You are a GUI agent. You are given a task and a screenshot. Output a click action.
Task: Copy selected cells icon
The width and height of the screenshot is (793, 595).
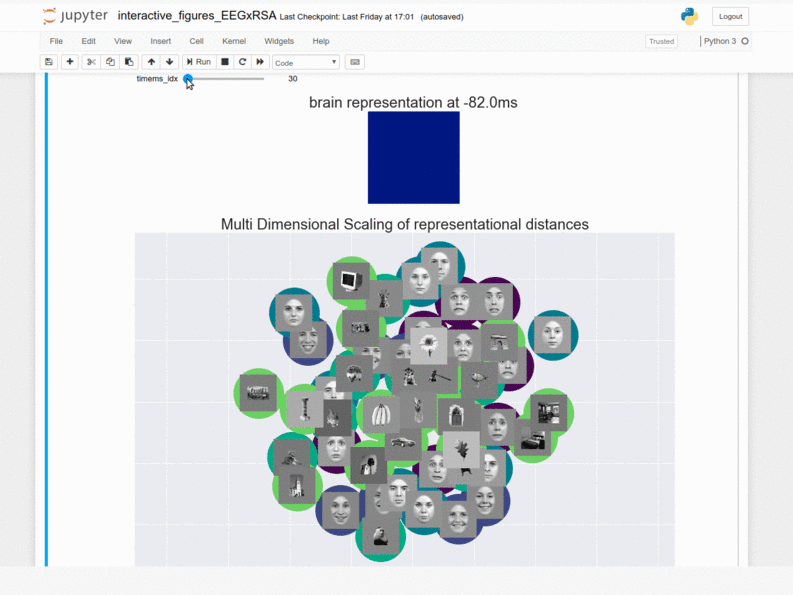click(x=110, y=62)
